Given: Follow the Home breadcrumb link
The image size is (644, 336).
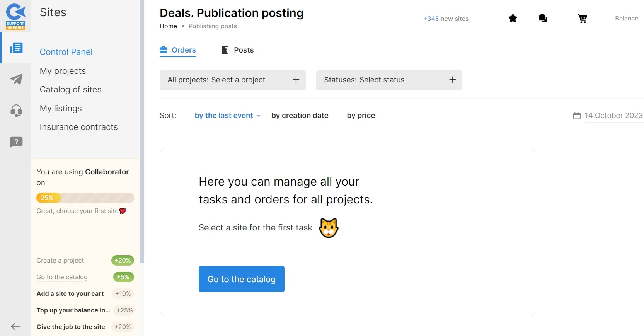Looking at the screenshot, I should pyautogui.click(x=168, y=26).
